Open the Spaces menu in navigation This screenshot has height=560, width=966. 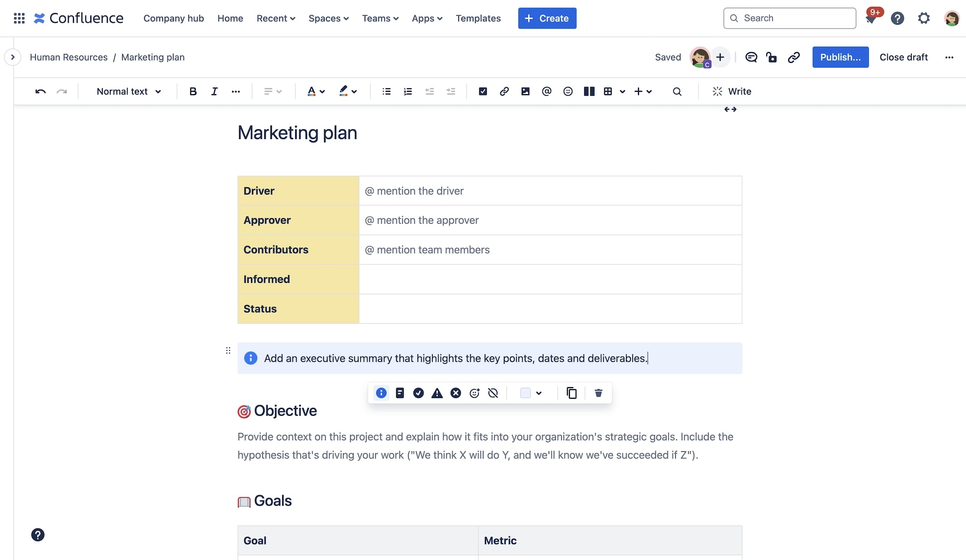(x=328, y=18)
